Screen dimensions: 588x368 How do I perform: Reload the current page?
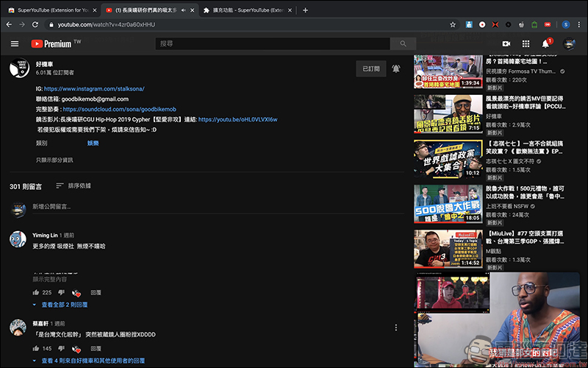coord(35,24)
